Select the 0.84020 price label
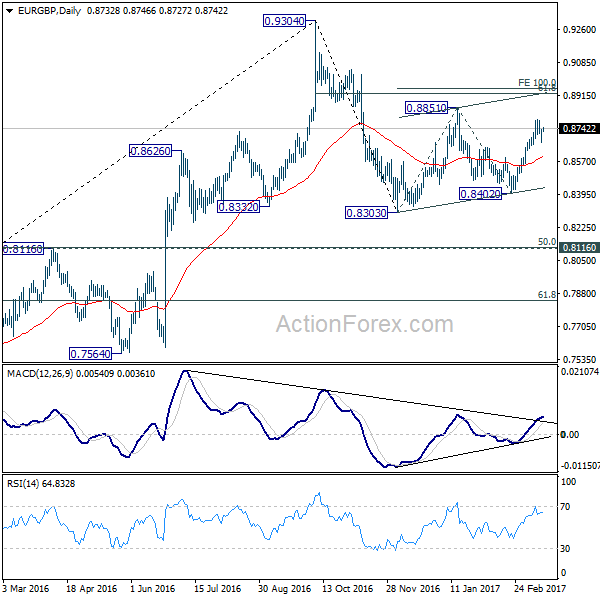The width and height of the screenshot is (600, 600). point(480,194)
